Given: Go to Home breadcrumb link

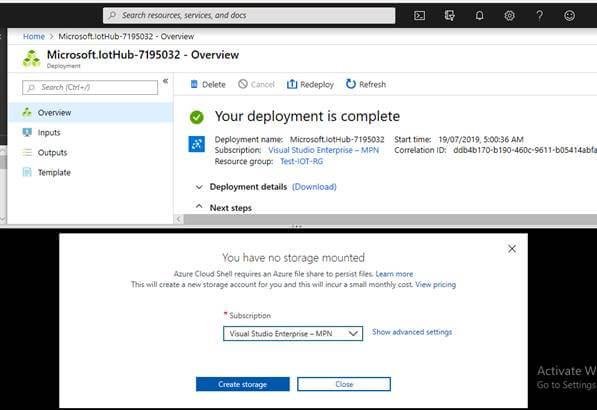Looking at the screenshot, I should tap(34, 36).
